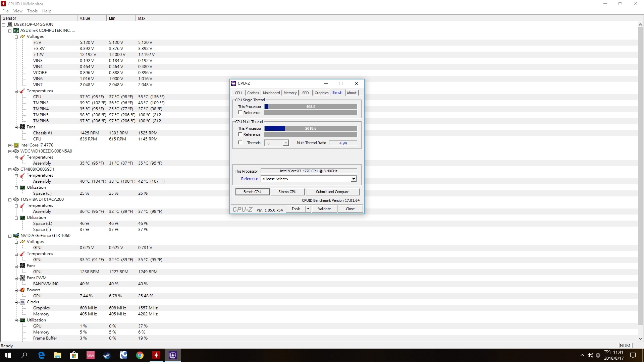Click the Max column header

(x=150, y=18)
